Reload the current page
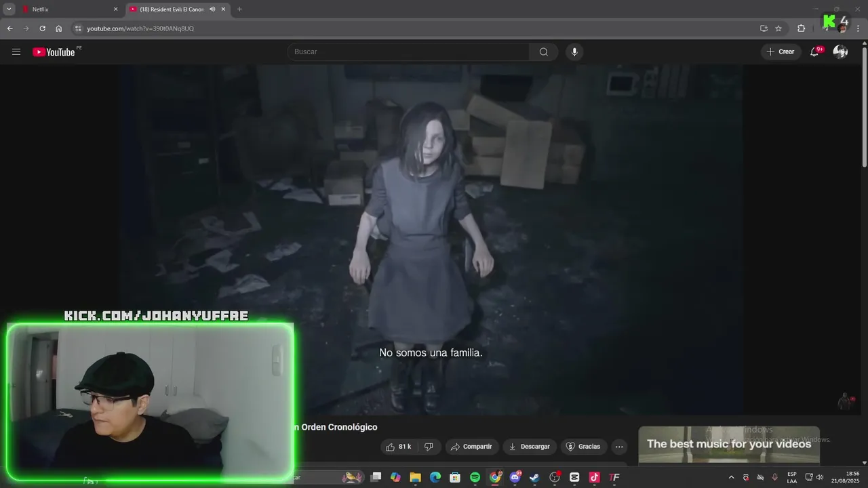 click(42, 28)
